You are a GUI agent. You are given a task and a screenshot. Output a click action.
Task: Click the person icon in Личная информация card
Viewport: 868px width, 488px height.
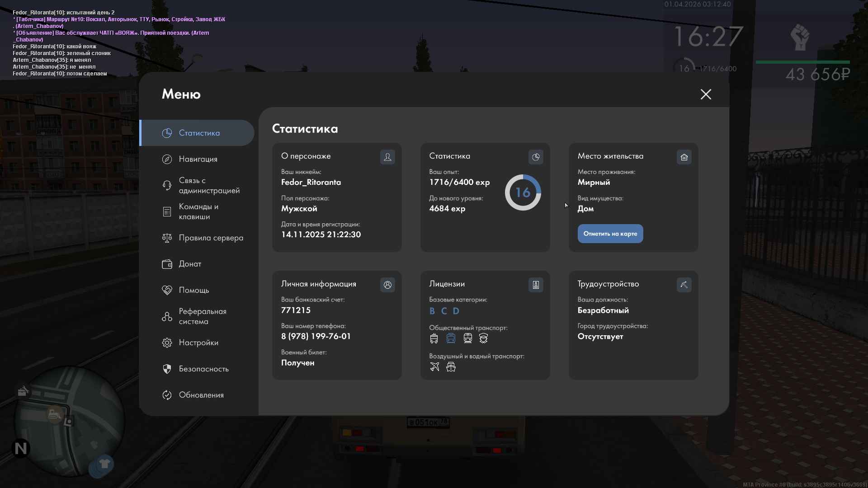pos(387,285)
